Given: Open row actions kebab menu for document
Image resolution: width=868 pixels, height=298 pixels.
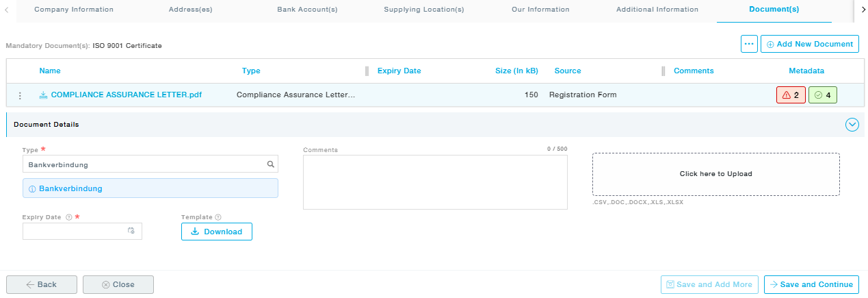Looking at the screenshot, I should [x=20, y=95].
